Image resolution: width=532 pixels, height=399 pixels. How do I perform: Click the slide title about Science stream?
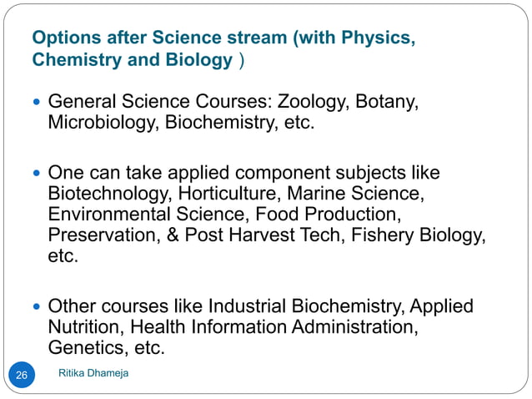coord(223,48)
